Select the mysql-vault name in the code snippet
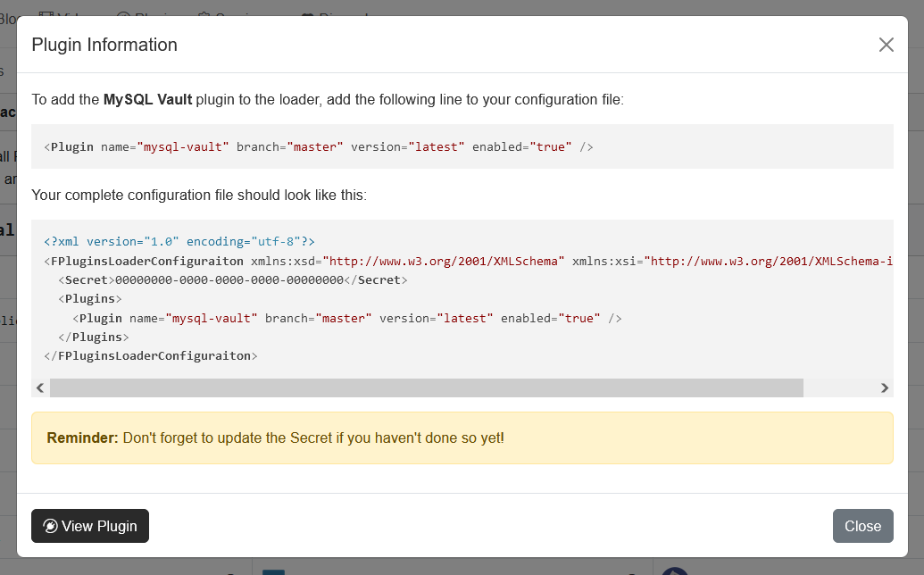Image resolution: width=924 pixels, height=575 pixels. (x=185, y=146)
